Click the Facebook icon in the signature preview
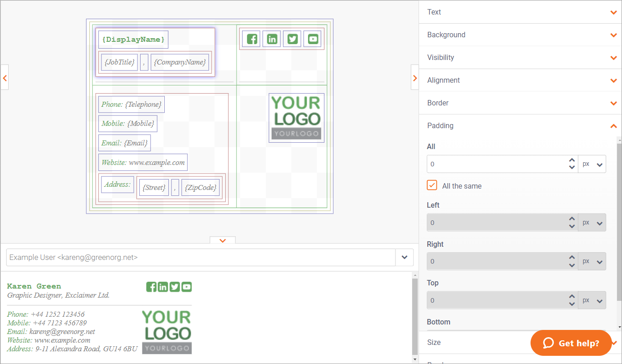 [x=151, y=287]
